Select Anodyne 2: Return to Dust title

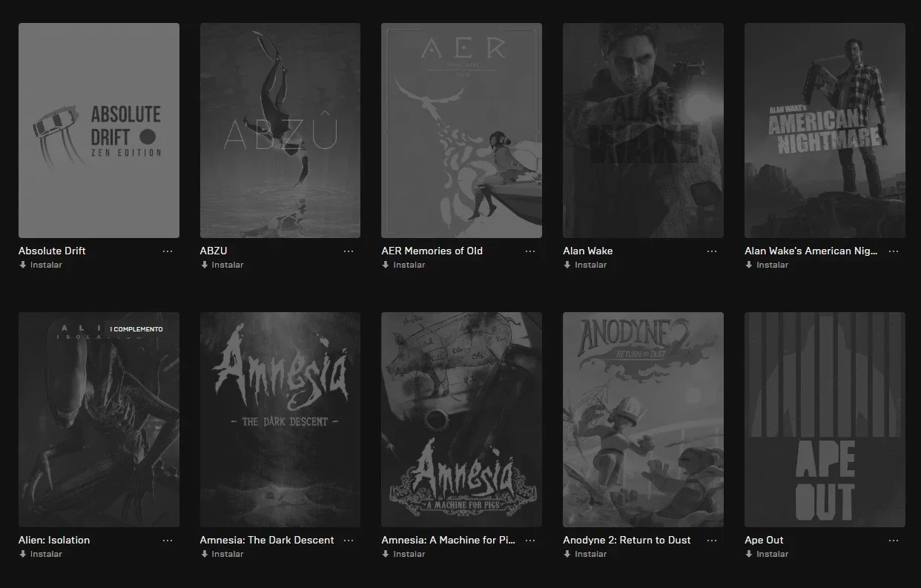tap(627, 540)
